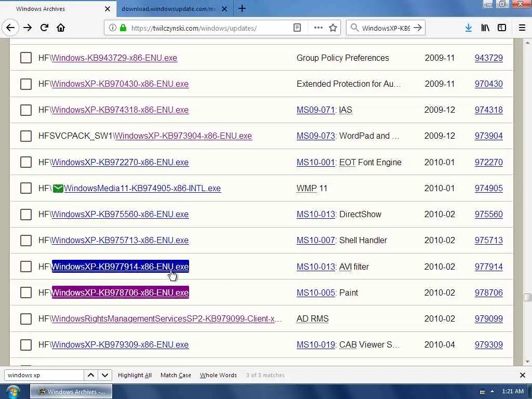Open the MS10-013 DirectShow bulletin link
This screenshot has width=532, height=399.
(315, 214)
